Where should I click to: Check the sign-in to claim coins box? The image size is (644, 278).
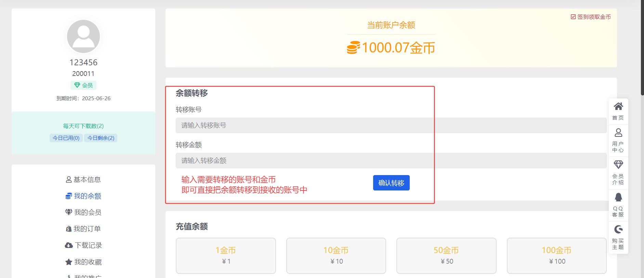pos(573,17)
